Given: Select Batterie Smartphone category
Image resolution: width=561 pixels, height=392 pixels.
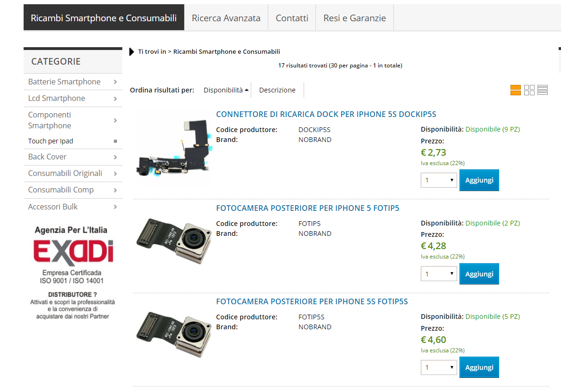Looking at the screenshot, I should click(x=64, y=82).
